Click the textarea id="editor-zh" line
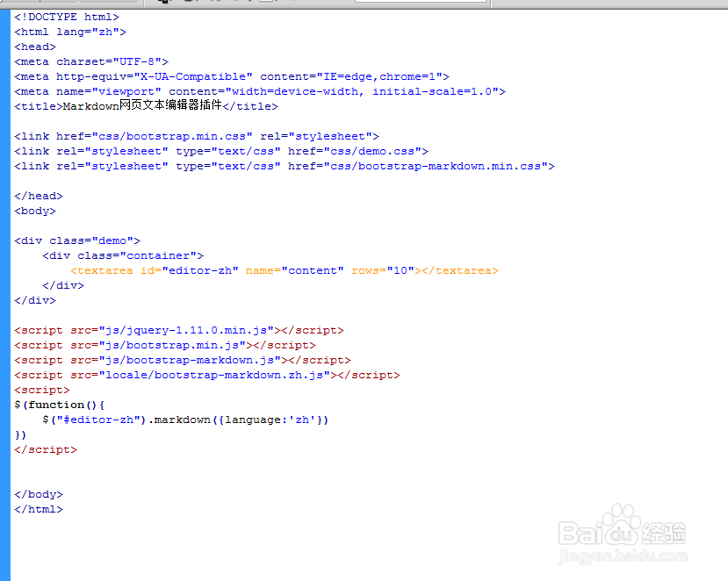Screen dimensions: 728x581 click(x=285, y=270)
